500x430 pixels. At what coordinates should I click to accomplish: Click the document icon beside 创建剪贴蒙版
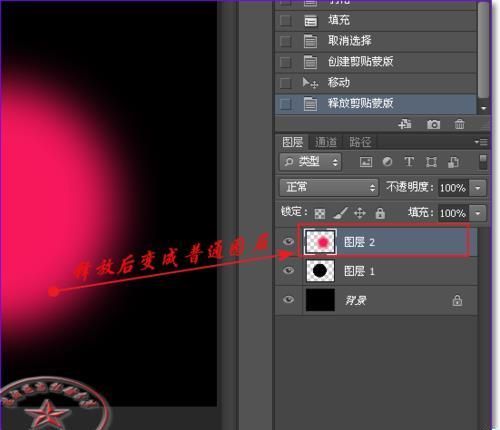click(x=310, y=62)
